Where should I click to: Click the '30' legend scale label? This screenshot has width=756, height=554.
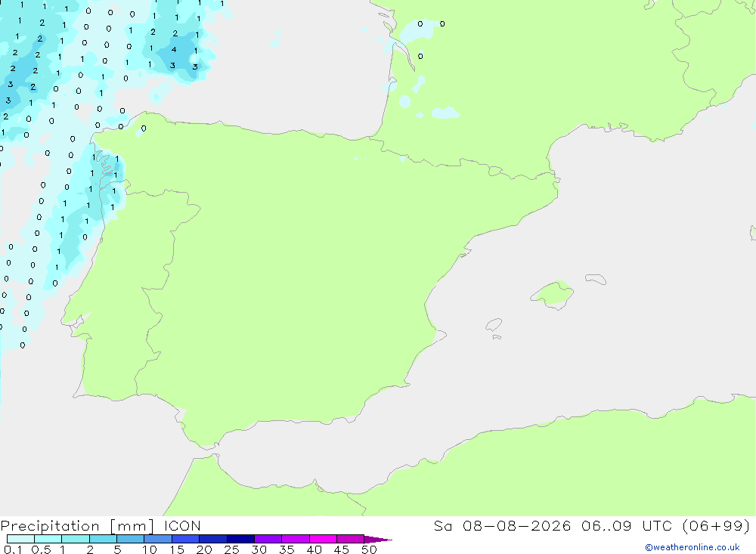[259, 549]
